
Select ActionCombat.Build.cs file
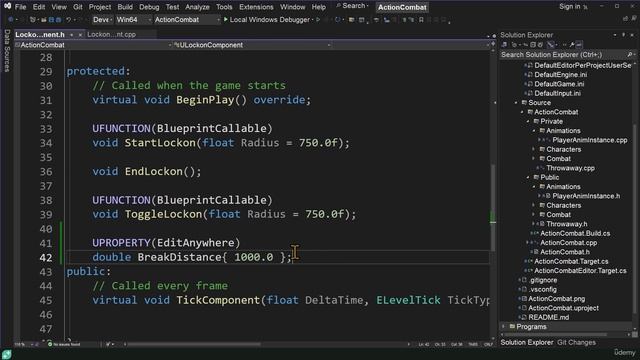tap(575, 233)
